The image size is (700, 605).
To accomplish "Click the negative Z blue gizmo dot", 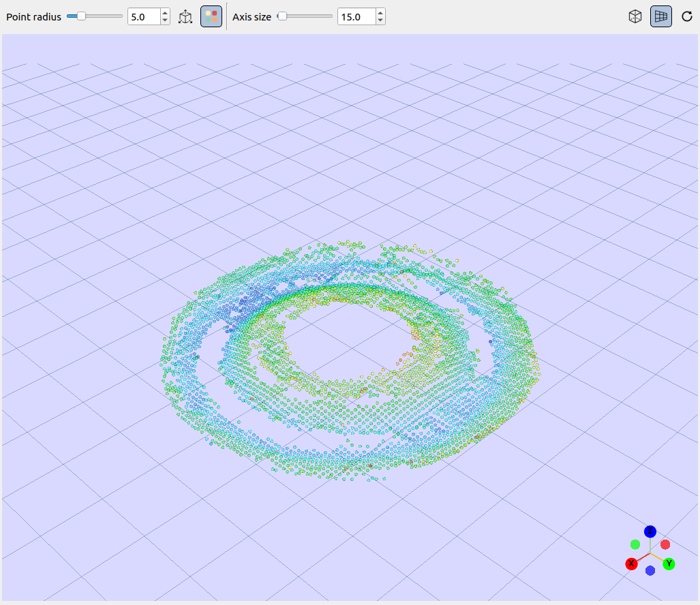I will [650, 571].
